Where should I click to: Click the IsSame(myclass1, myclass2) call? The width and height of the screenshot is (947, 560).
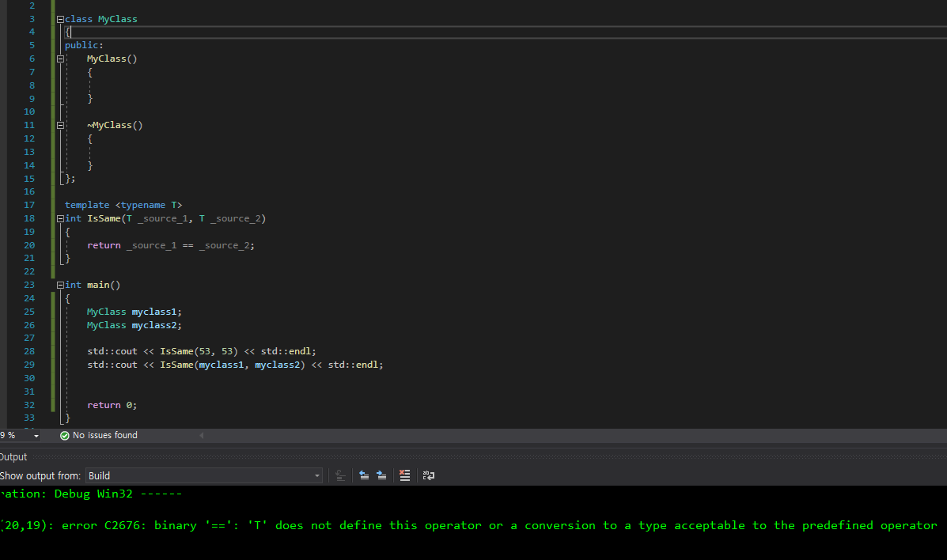233,365
